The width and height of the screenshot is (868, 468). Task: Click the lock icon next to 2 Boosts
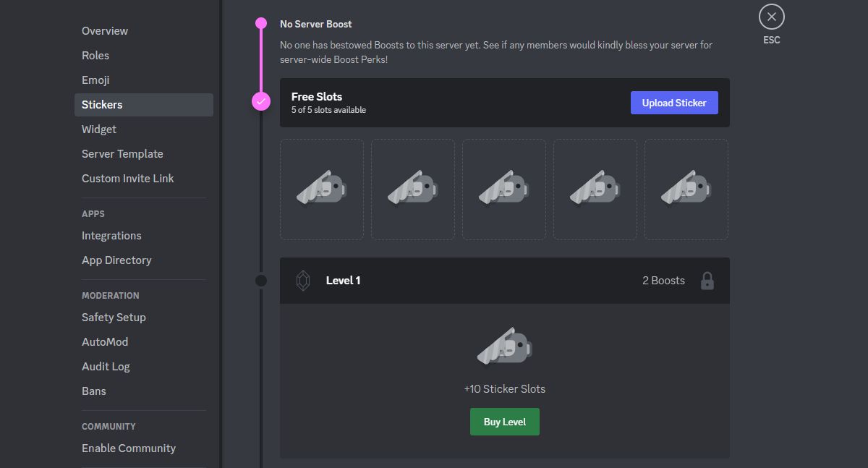click(707, 280)
